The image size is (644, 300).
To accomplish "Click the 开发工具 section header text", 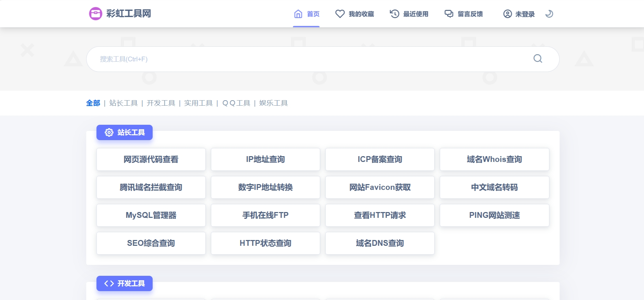I will pos(131,283).
